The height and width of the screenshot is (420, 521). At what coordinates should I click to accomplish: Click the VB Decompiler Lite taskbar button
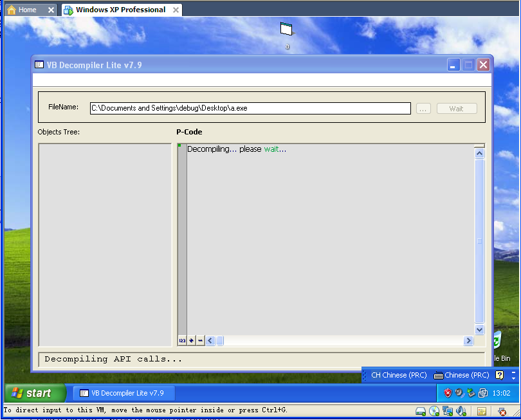123,393
